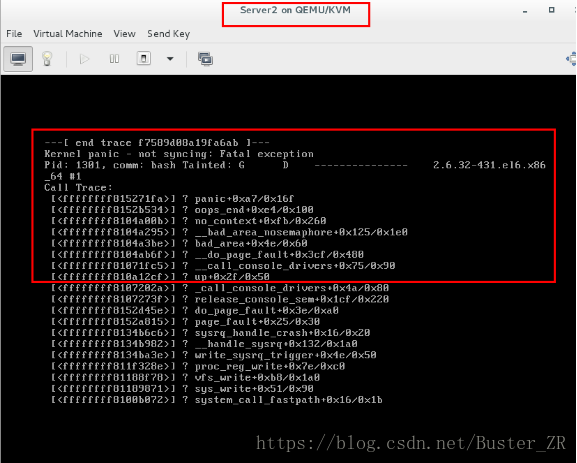Open the File menu
The image size is (577, 463).
pos(14,34)
